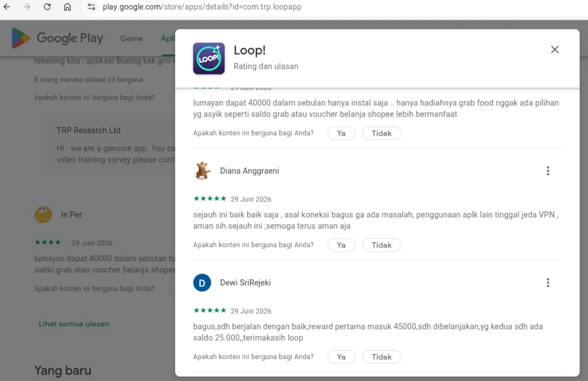Mark the grab food review unhelpful with Tidak
This screenshot has width=588, height=381.
pos(382,133)
